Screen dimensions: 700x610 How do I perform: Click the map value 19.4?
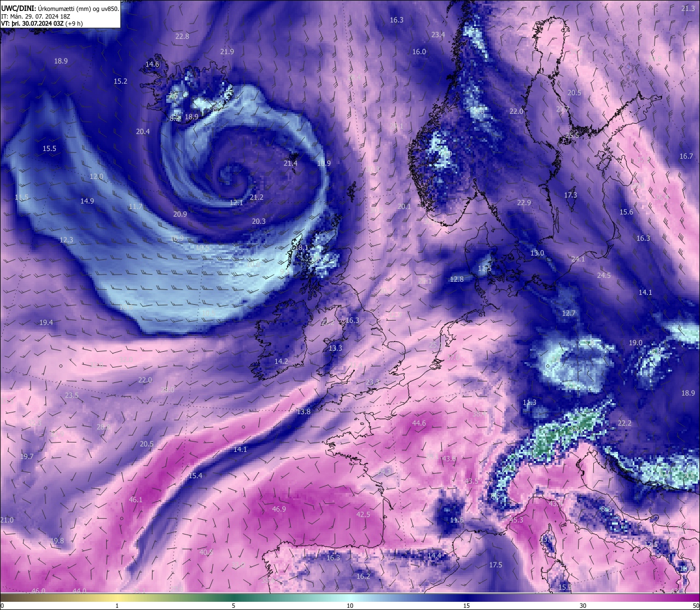point(46,323)
